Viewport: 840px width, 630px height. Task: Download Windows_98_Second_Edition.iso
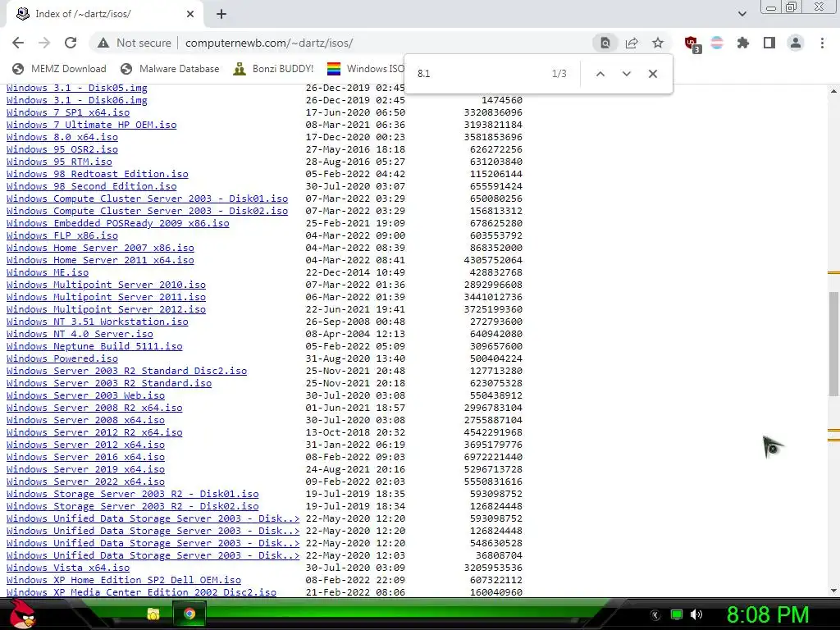click(92, 186)
